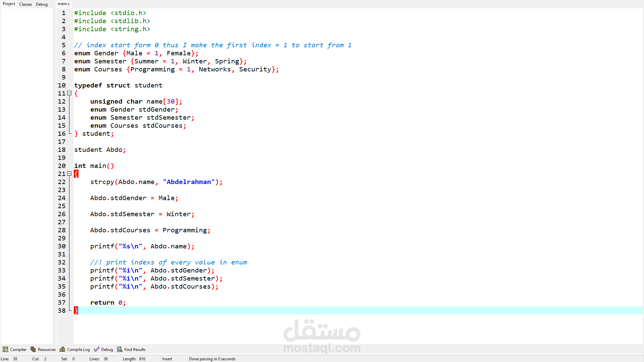Switch to the Classes tab
The width and height of the screenshot is (644, 362).
click(25, 4)
